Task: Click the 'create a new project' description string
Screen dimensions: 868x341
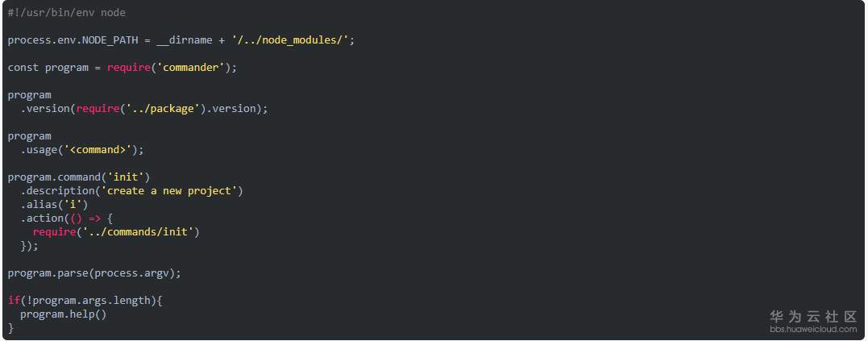Action: coord(172,191)
